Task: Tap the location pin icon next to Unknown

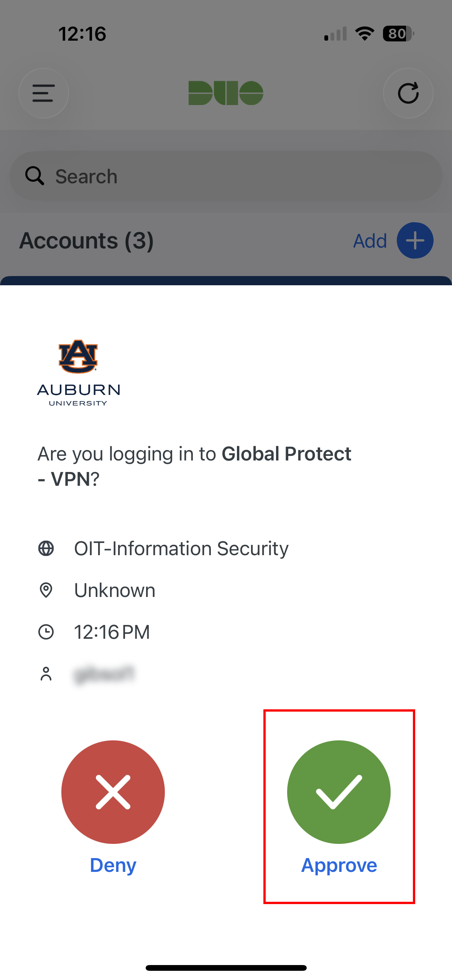Action: tap(47, 590)
